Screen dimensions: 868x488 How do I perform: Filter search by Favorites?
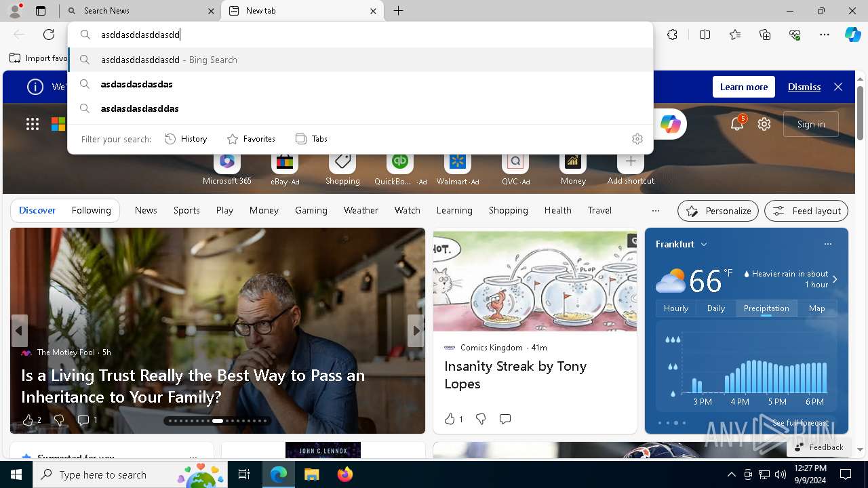coord(251,139)
